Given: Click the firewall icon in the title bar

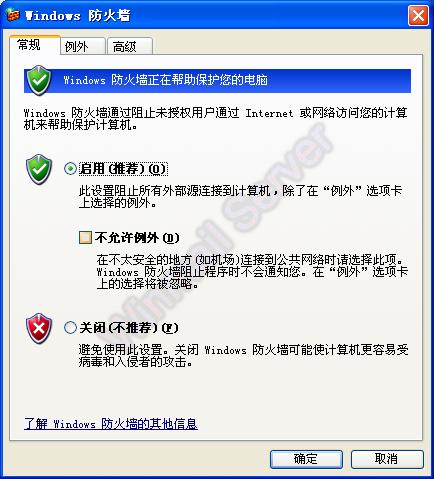Looking at the screenshot, I should 13,15.
